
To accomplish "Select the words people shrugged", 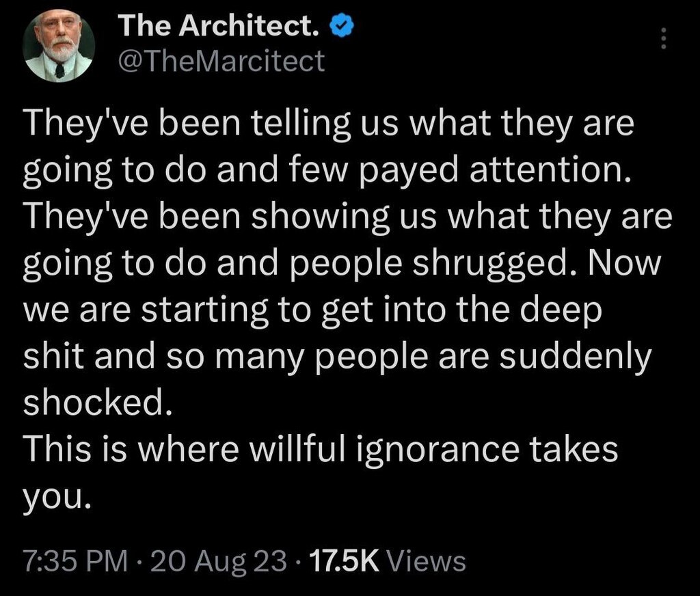I will 429,265.
